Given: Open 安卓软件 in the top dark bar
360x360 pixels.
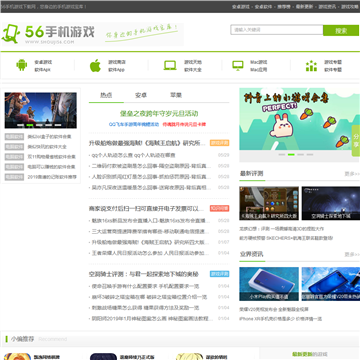Looking at the screenshot, I should tap(263, 7).
